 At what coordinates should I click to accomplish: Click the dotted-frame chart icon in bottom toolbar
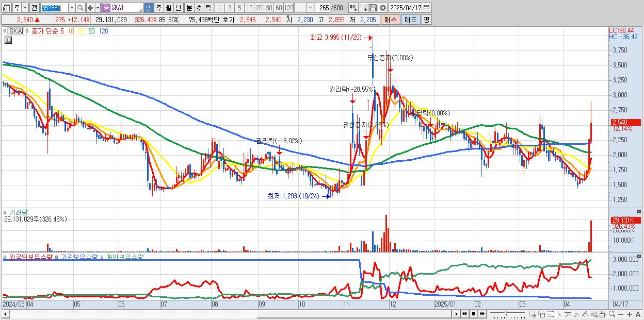551,314
